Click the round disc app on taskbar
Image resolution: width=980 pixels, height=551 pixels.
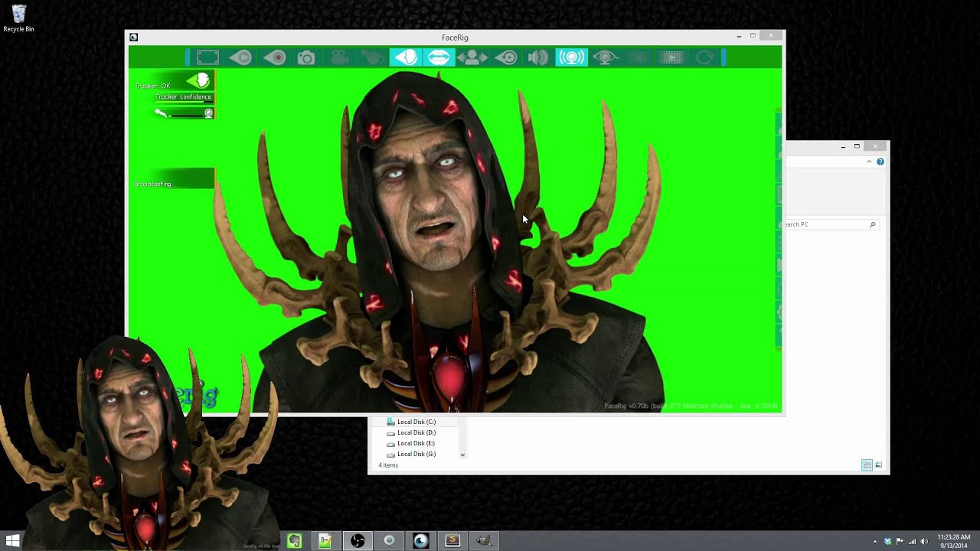point(389,541)
